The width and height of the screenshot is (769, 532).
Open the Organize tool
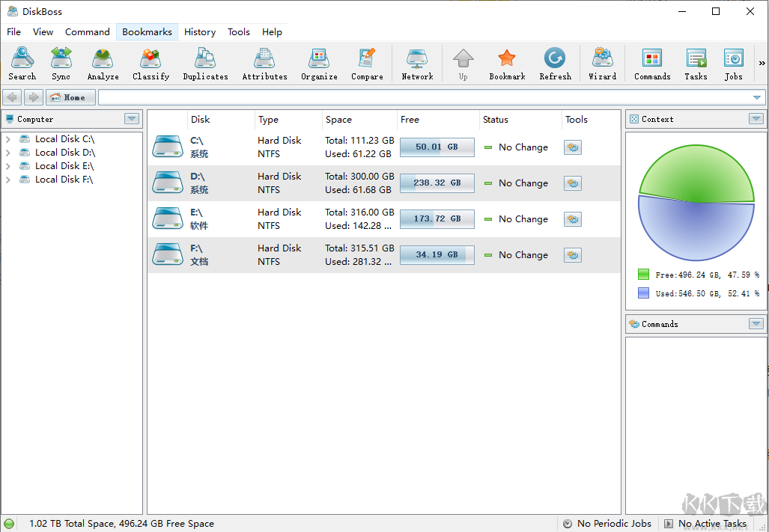(x=319, y=64)
